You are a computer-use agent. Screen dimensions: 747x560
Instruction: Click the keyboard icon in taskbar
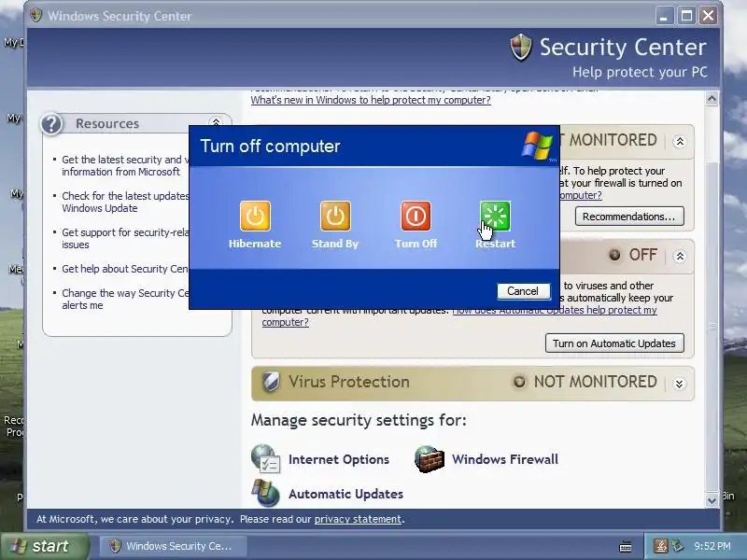click(x=626, y=547)
